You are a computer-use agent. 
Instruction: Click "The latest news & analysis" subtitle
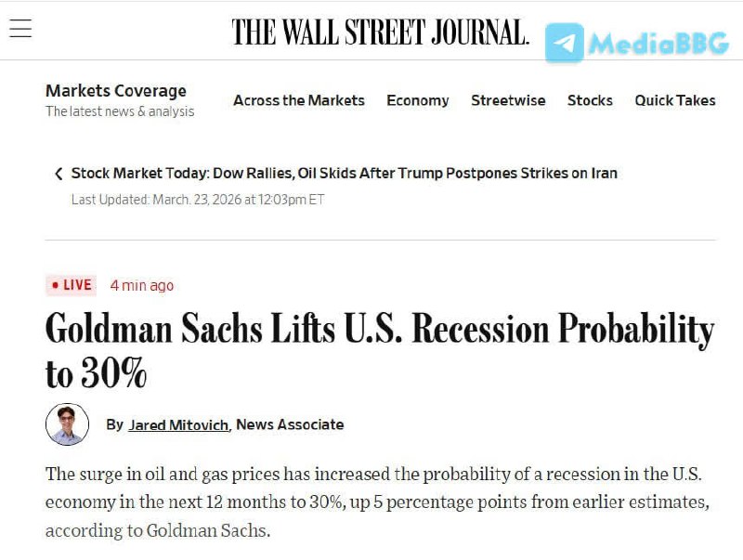(x=120, y=111)
